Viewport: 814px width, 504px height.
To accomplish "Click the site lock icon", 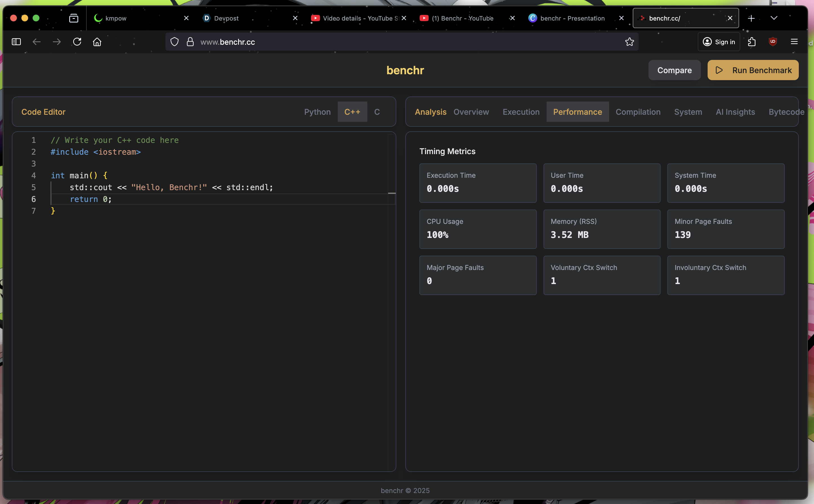I will (x=190, y=42).
